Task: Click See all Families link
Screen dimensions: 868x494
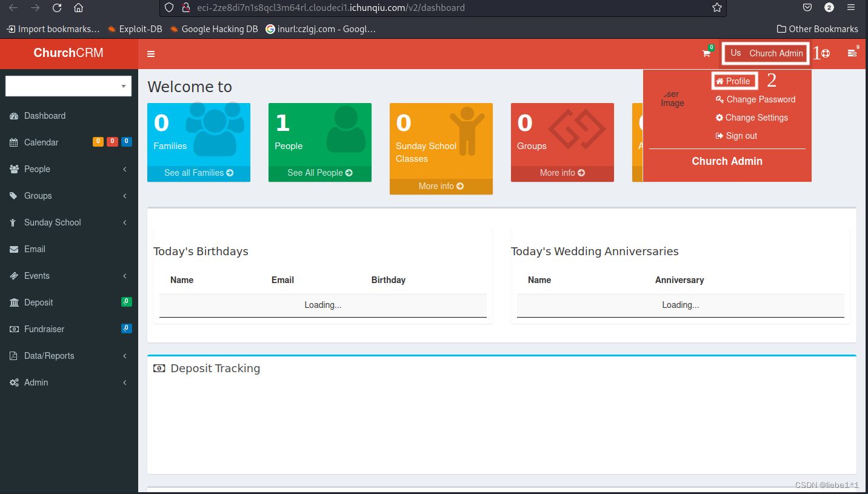Action: pyautogui.click(x=199, y=173)
